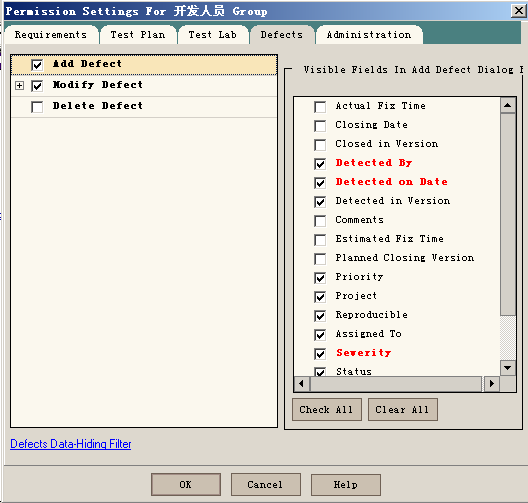This screenshot has width=528, height=503.
Task: Check the Comments field checkbox
Action: pos(320,221)
